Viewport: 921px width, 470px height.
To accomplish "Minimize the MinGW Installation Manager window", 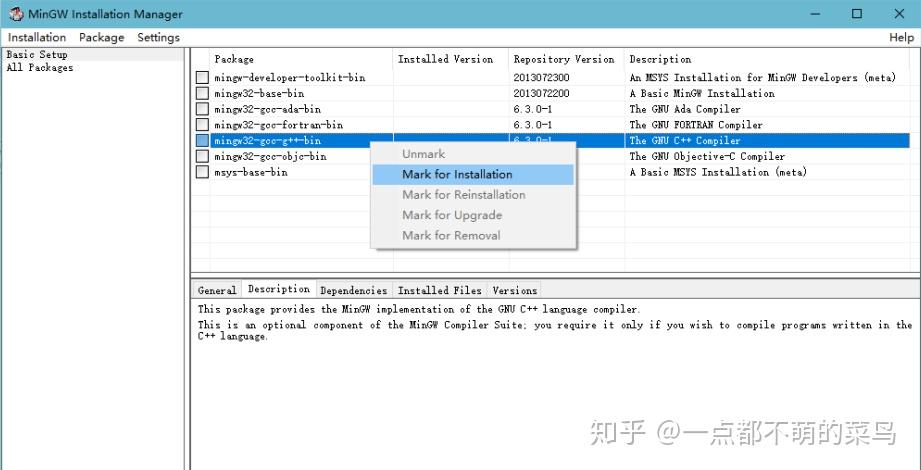I will click(815, 14).
